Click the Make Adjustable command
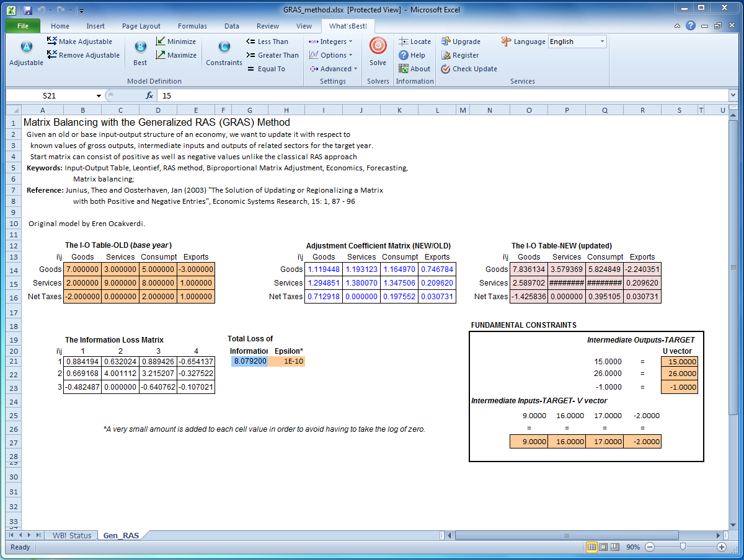744x560 pixels. [x=79, y=42]
